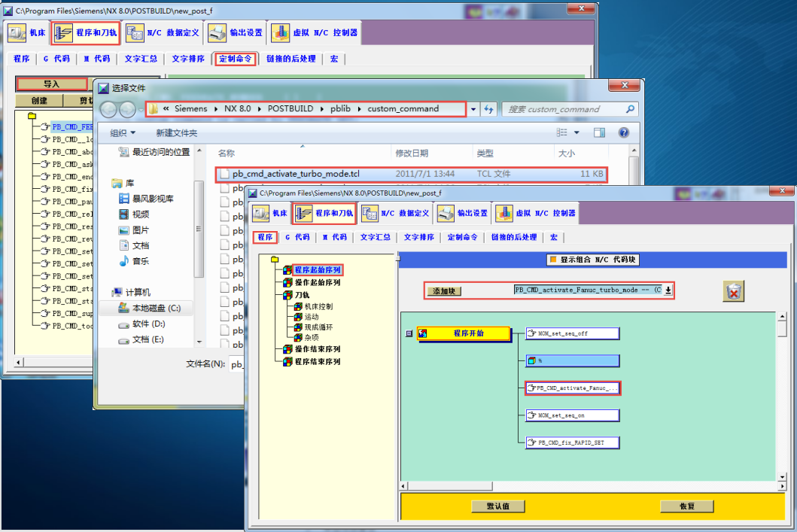Open 文字汇总 subtab in back window
The width and height of the screenshot is (797, 532).
[x=141, y=59]
